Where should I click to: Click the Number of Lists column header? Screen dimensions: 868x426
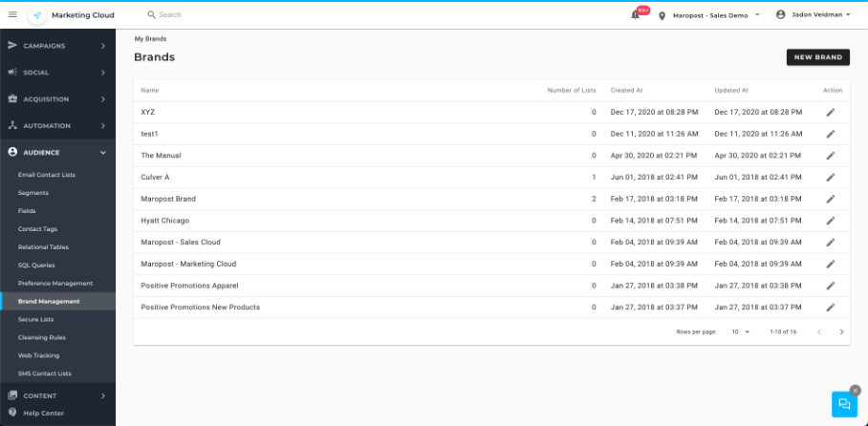(x=572, y=90)
